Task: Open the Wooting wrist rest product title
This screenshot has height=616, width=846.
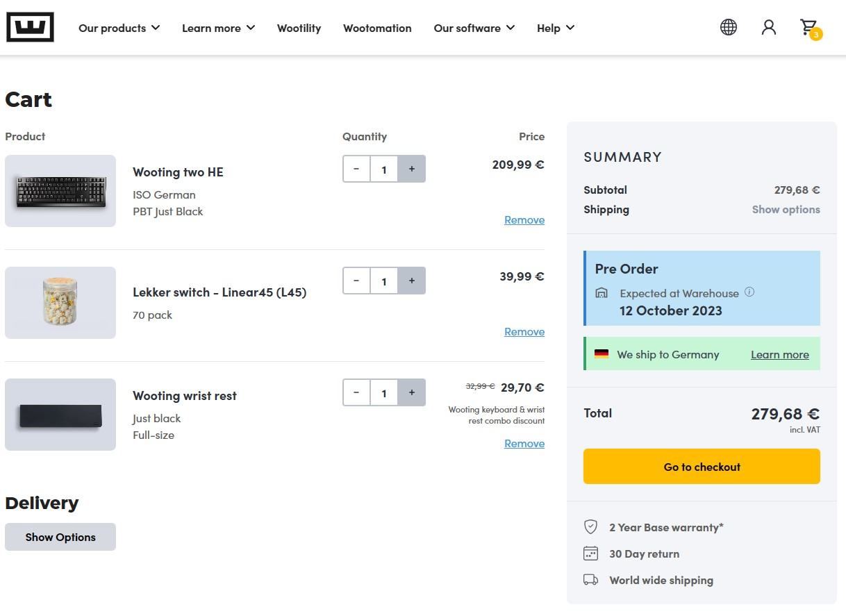Action: (x=185, y=396)
